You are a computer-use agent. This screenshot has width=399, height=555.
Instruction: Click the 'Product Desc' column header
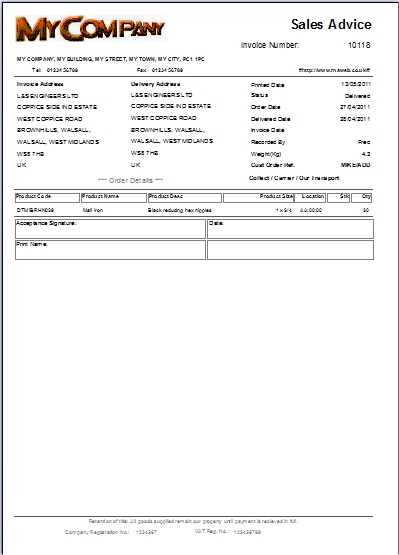click(x=185, y=198)
